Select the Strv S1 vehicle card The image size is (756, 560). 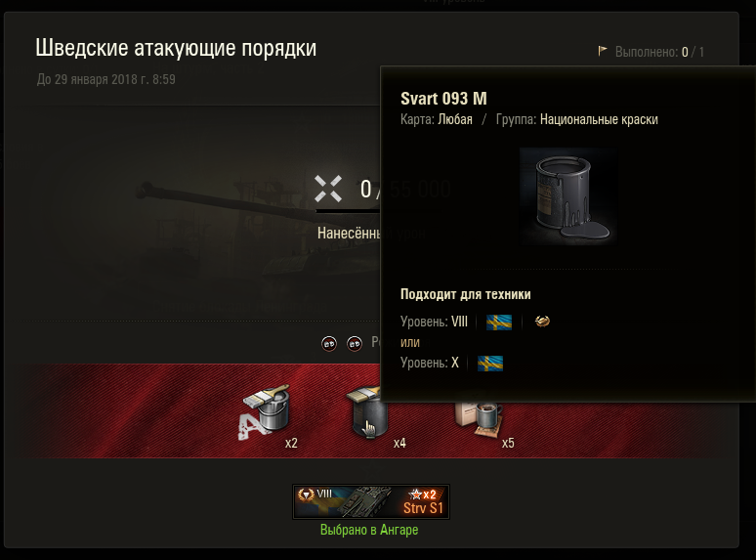coord(371,501)
